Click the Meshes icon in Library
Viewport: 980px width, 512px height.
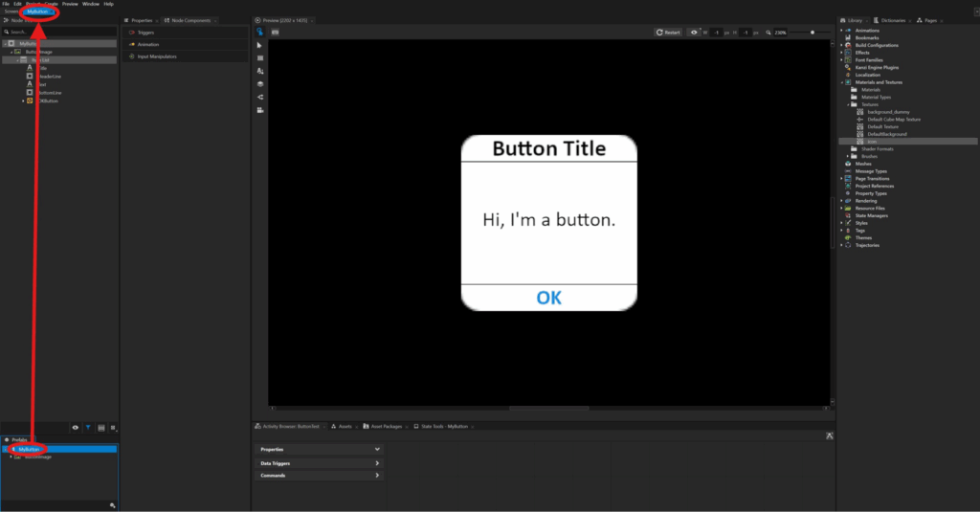(x=848, y=164)
